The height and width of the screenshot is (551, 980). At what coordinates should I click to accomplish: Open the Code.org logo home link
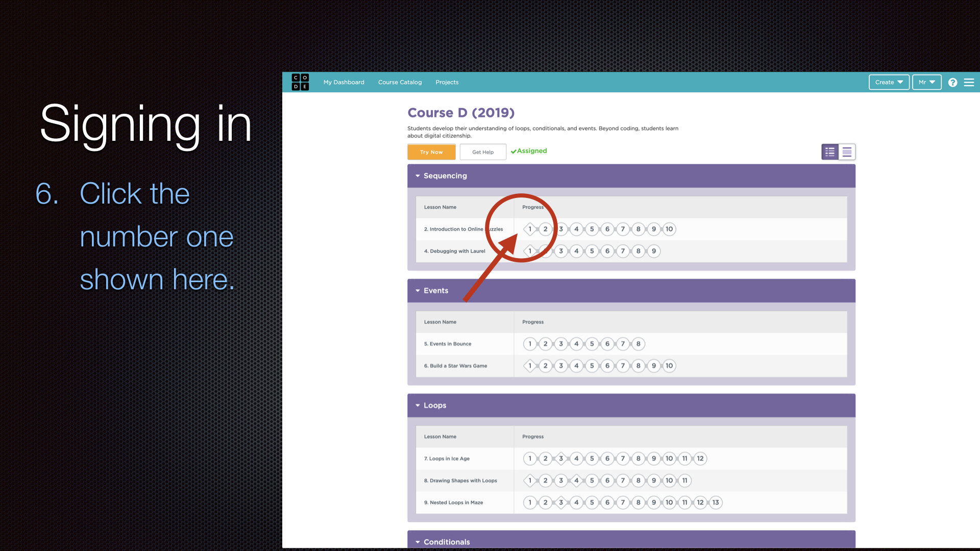pyautogui.click(x=300, y=82)
